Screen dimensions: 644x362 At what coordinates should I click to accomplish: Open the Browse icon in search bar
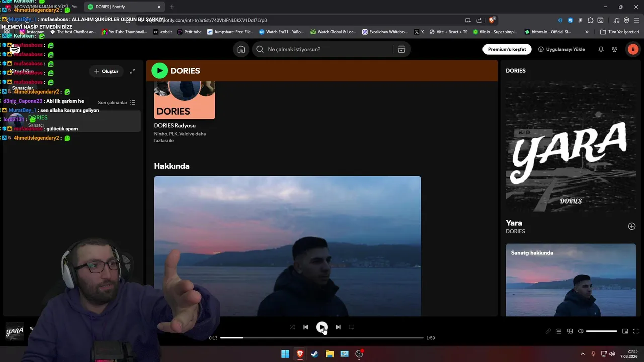click(401, 49)
